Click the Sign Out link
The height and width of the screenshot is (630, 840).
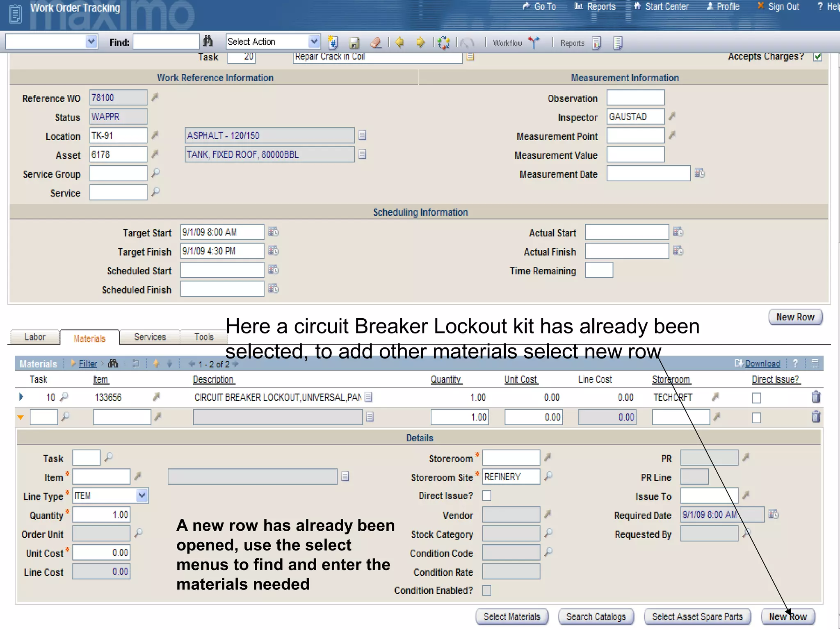778,7
